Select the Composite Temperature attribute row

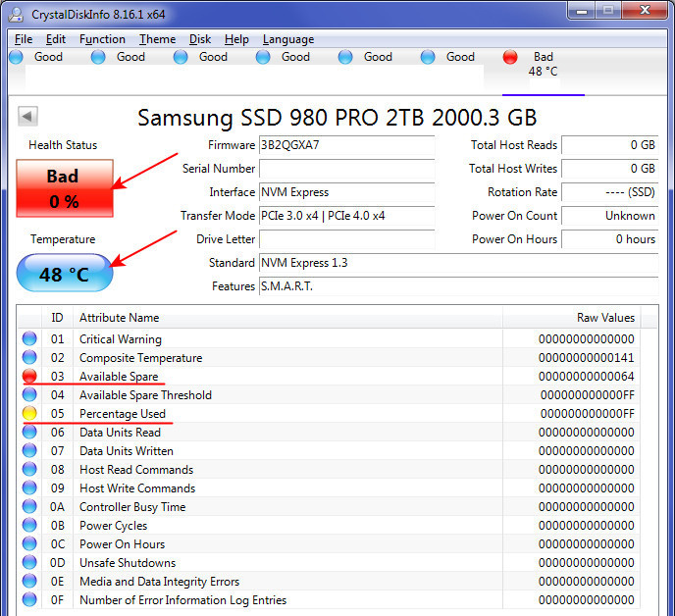pos(329,358)
